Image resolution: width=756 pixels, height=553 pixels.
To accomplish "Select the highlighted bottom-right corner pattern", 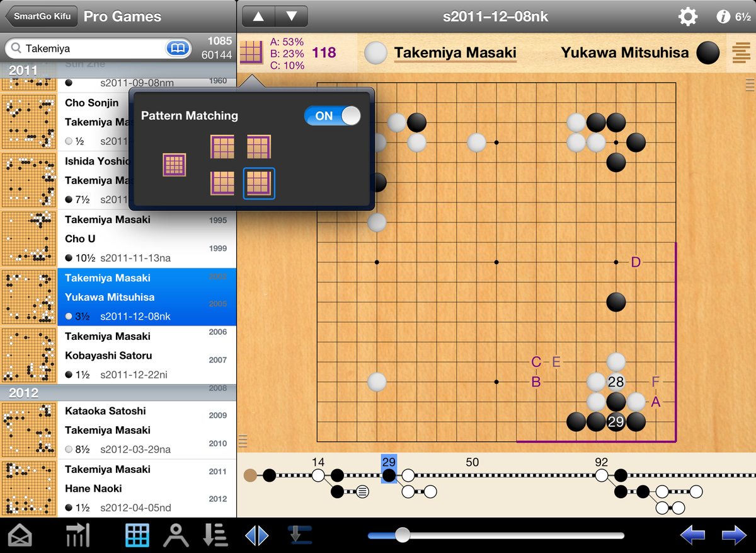I will click(259, 183).
